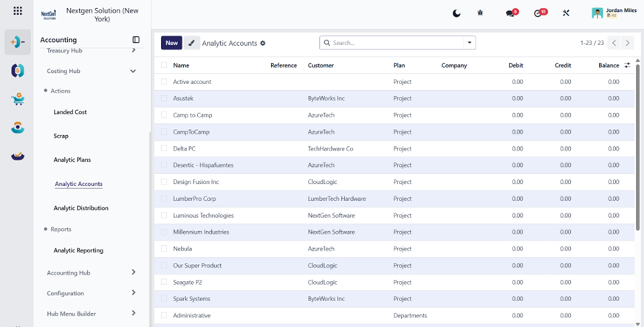Click the paintbrush icon next to New
Viewport: 644px width, 327px height.
(x=192, y=43)
